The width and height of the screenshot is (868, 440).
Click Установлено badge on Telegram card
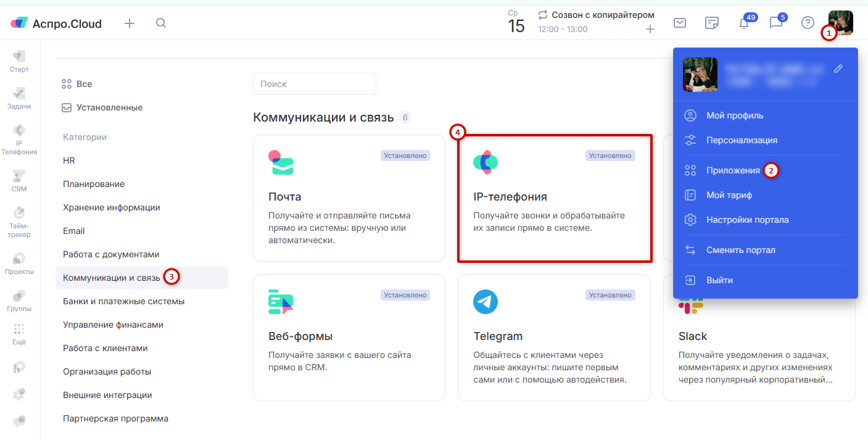(x=610, y=295)
